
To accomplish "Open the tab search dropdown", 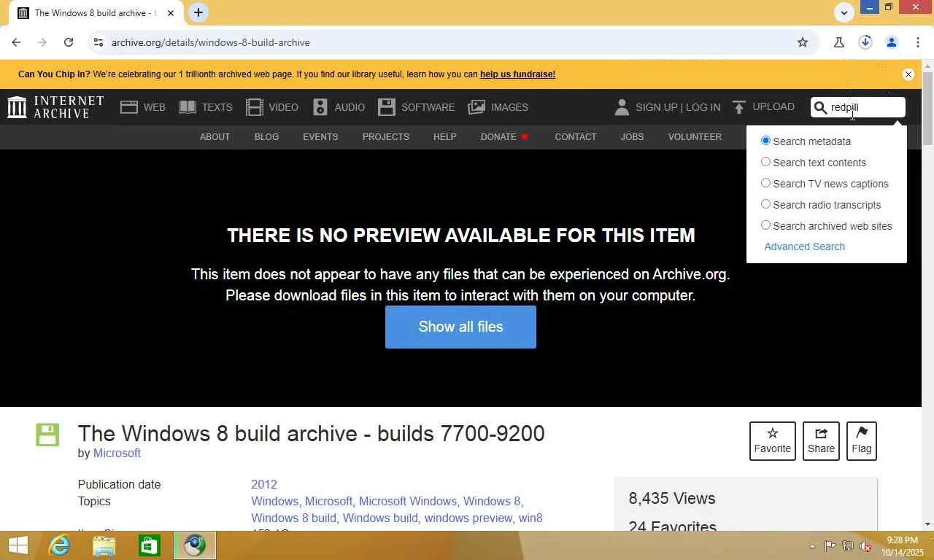I will (x=844, y=12).
